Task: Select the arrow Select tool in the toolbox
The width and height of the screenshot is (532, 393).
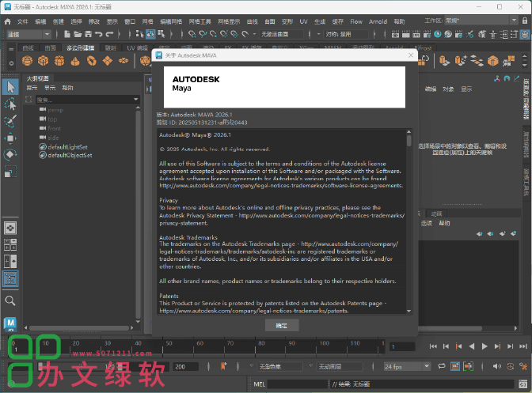Action: coord(10,87)
